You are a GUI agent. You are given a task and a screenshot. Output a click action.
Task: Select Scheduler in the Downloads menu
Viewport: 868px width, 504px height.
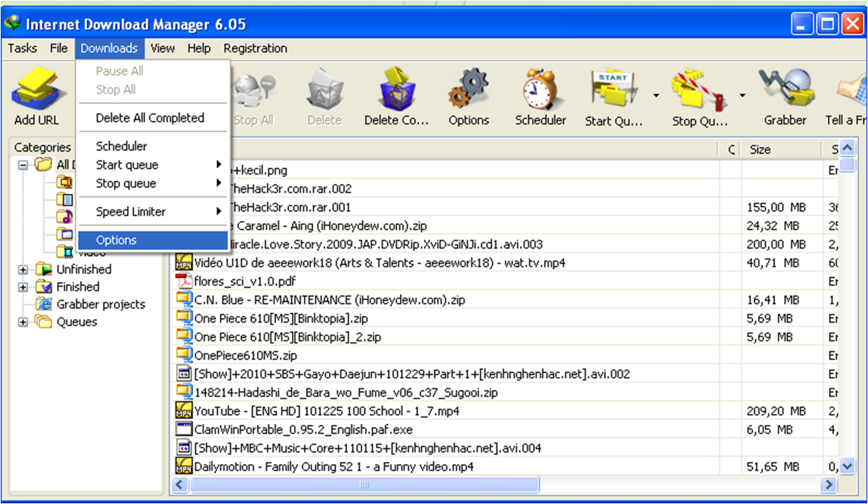click(x=153, y=146)
